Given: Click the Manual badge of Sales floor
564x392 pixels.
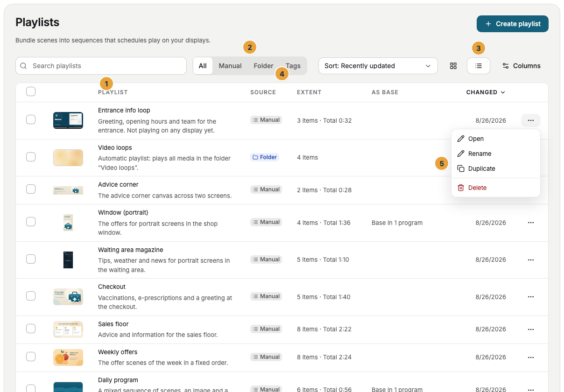Looking at the screenshot, I should [x=266, y=329].
